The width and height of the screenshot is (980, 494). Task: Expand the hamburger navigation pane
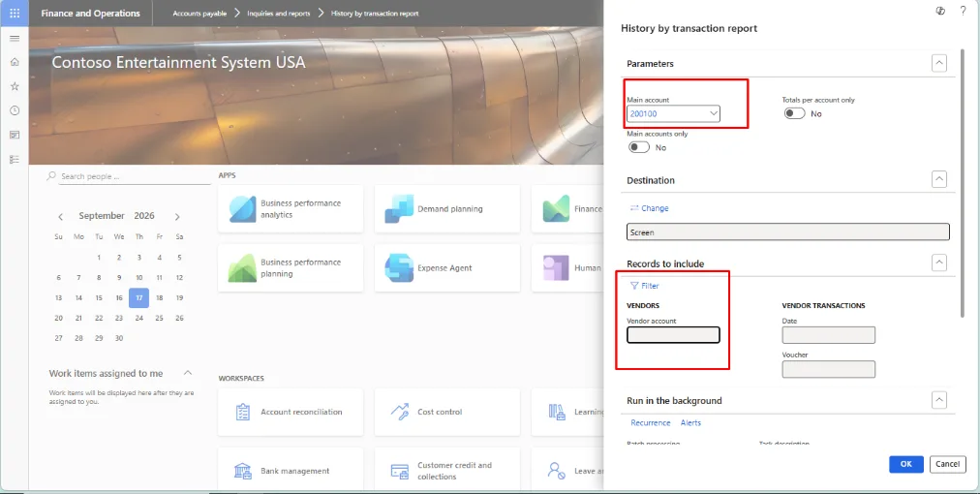click(x=15, y=39)
